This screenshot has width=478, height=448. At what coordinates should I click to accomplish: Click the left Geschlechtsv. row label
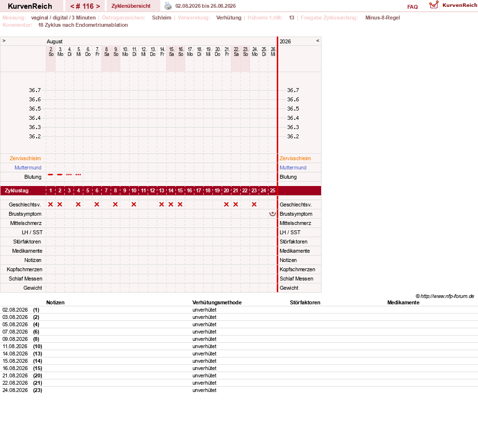25,205
